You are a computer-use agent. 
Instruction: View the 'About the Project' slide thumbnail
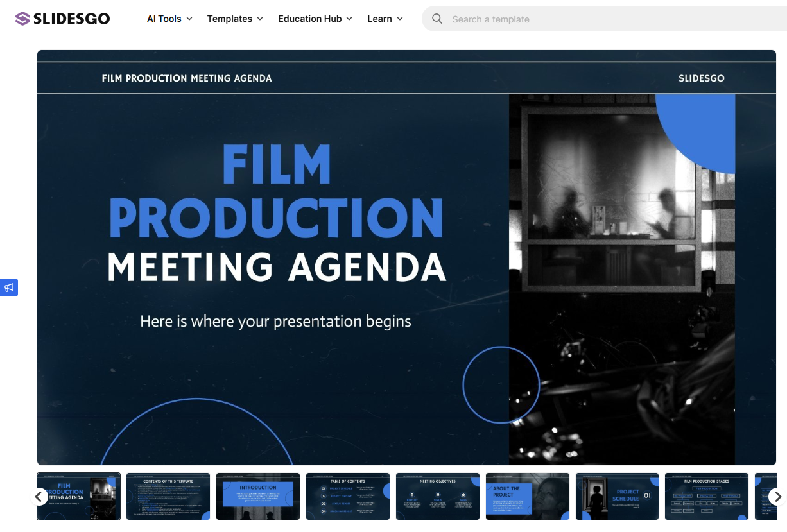(x=528, y=496)
